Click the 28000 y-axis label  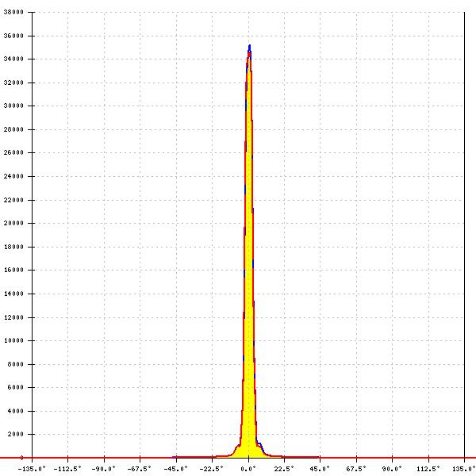tap(13, 129)
